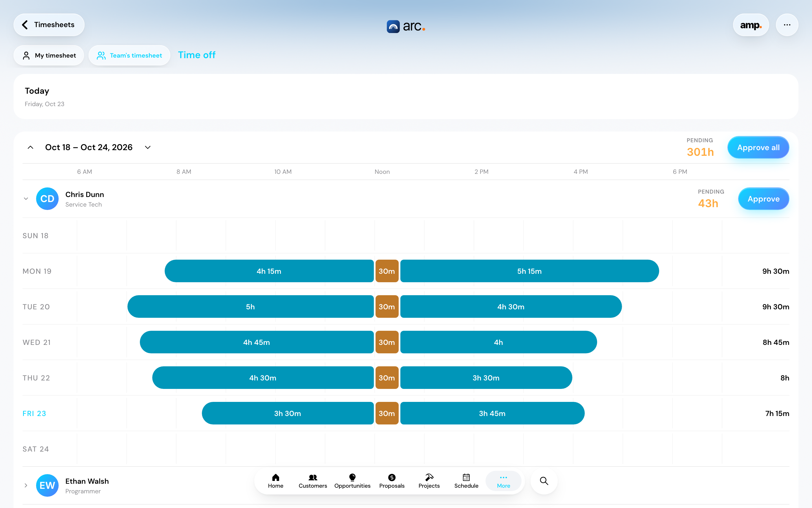Viewport: 812px width, 508px height.
Task: Click the arc logo icon
Action: (x=393, y=26)
